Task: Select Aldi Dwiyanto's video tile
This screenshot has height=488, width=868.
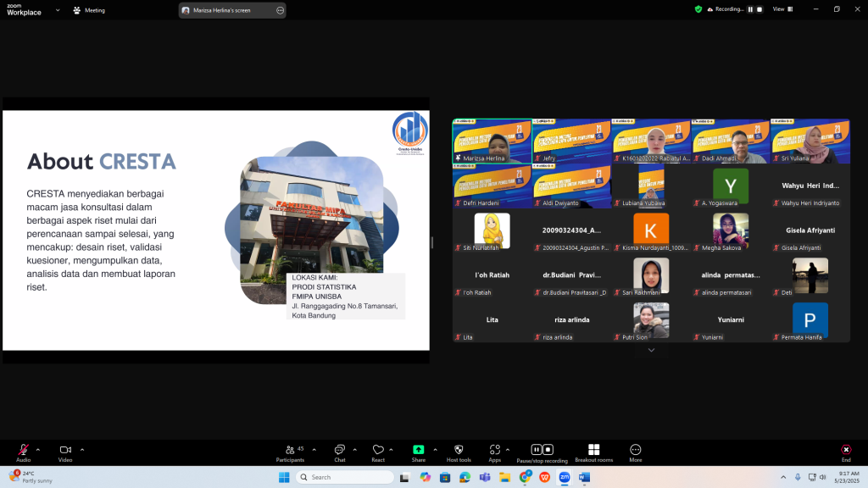Action: pyautogui.click(x=572, y=186)
